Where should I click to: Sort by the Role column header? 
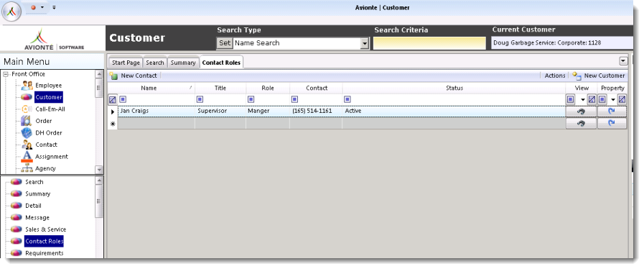pos(268,88)
